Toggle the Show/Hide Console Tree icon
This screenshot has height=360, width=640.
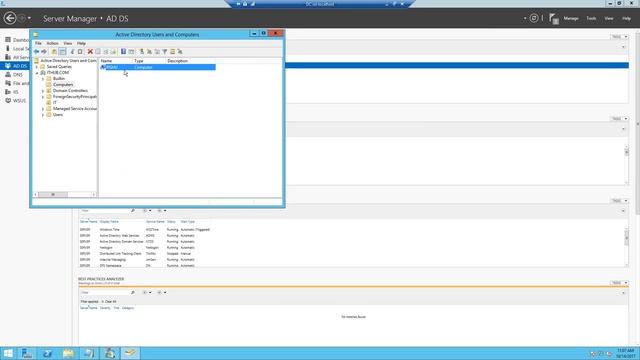point(62,51)
